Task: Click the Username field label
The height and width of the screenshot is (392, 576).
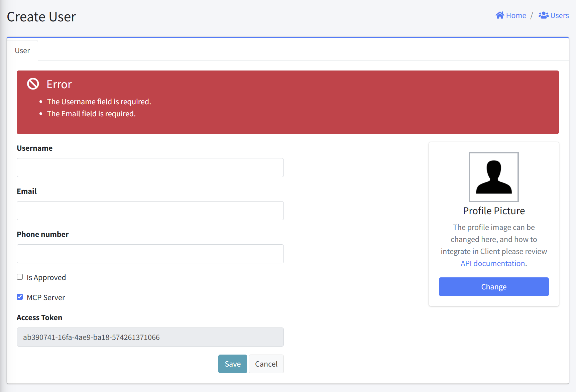Action: pos(35,148)
